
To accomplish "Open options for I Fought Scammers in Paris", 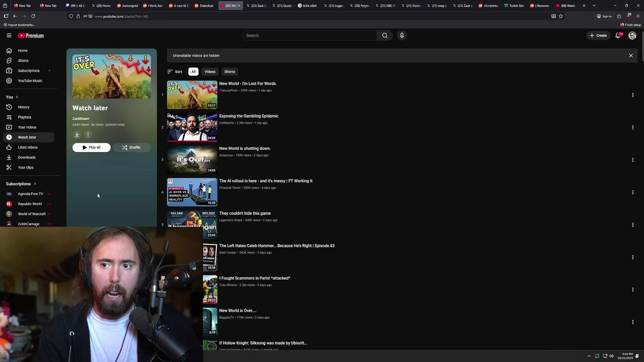I will pos(633,290).
